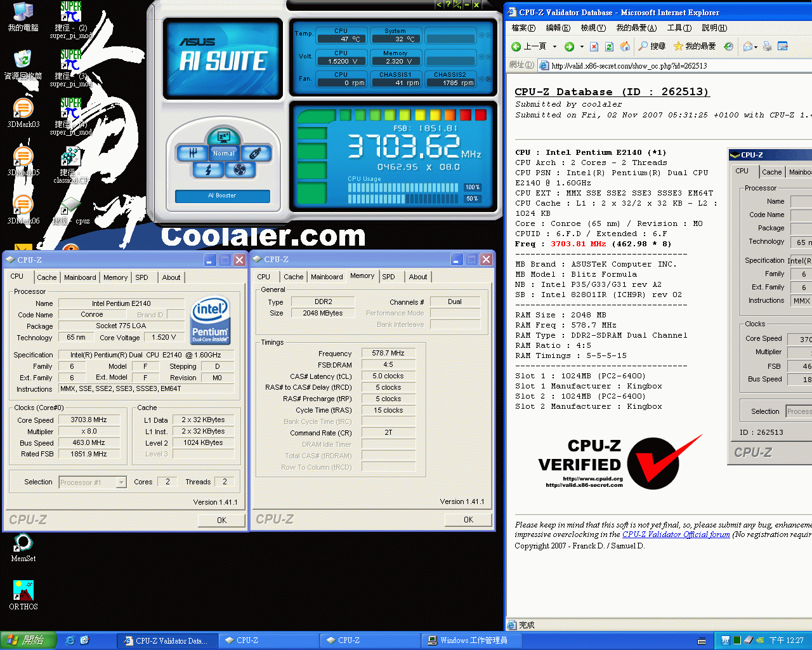812x650 pixels.
Task: Click the Windows Start button
Action: (x=29, y=640)
